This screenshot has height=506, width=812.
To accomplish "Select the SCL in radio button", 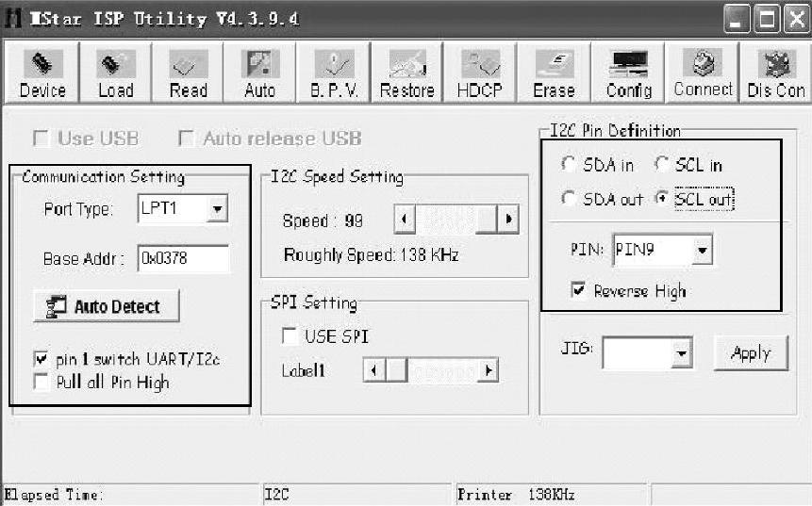I will (661, 165).
